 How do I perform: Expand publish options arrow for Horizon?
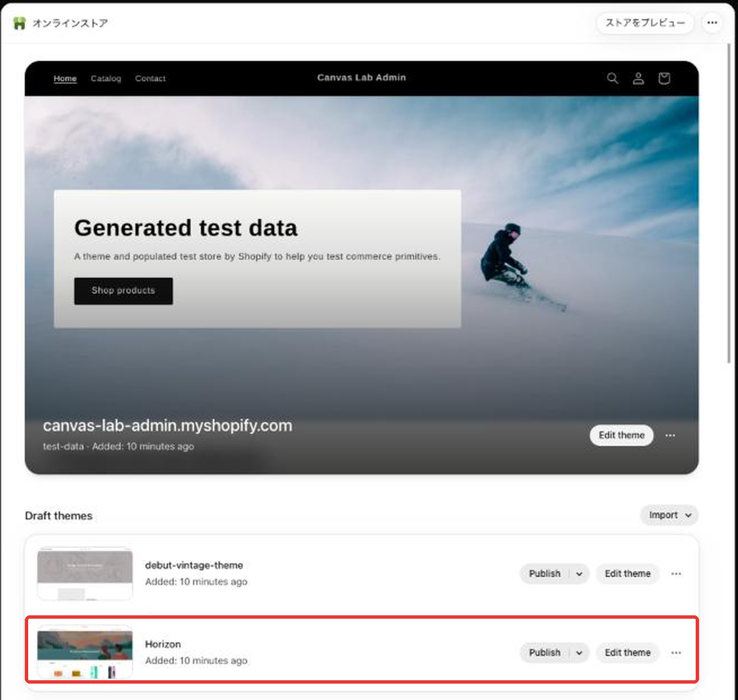point(579,653)
